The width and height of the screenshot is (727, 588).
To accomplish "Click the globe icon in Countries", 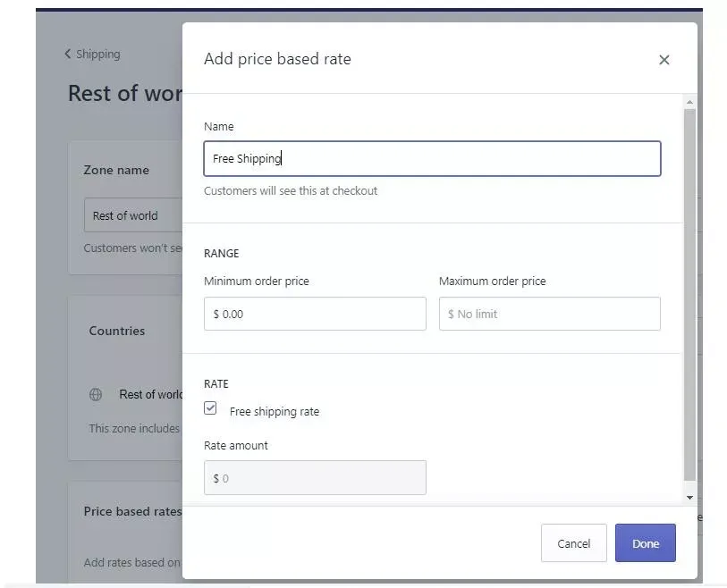I will pyautogui.click(x=96, y=394).
